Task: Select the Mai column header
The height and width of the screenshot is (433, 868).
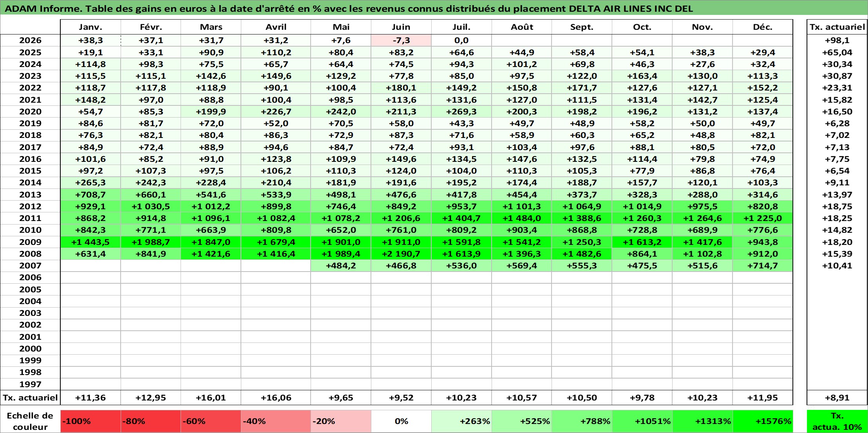Action: tap(341, 27)
